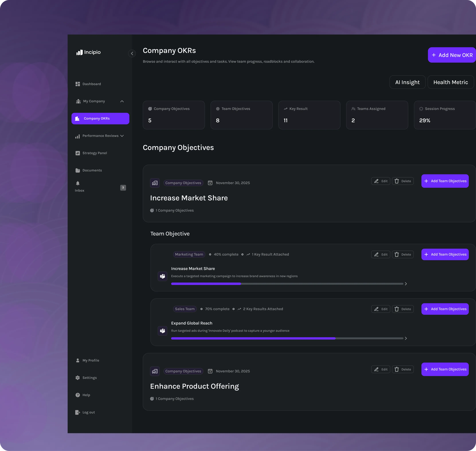Click the Strategy Panel icon

[78, 153]
